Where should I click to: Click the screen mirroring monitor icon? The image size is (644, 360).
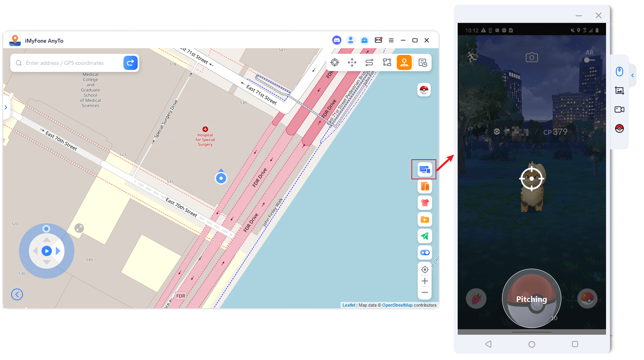(424, 170)
